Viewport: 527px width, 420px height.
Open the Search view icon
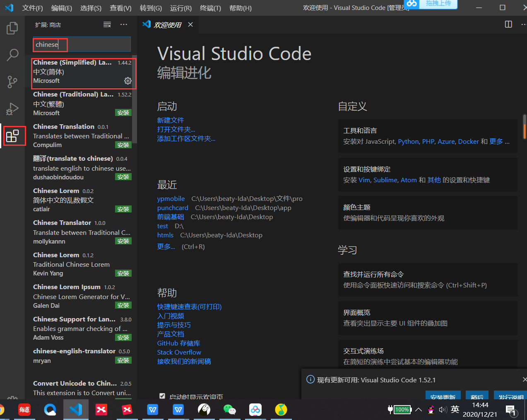(12, 55)
